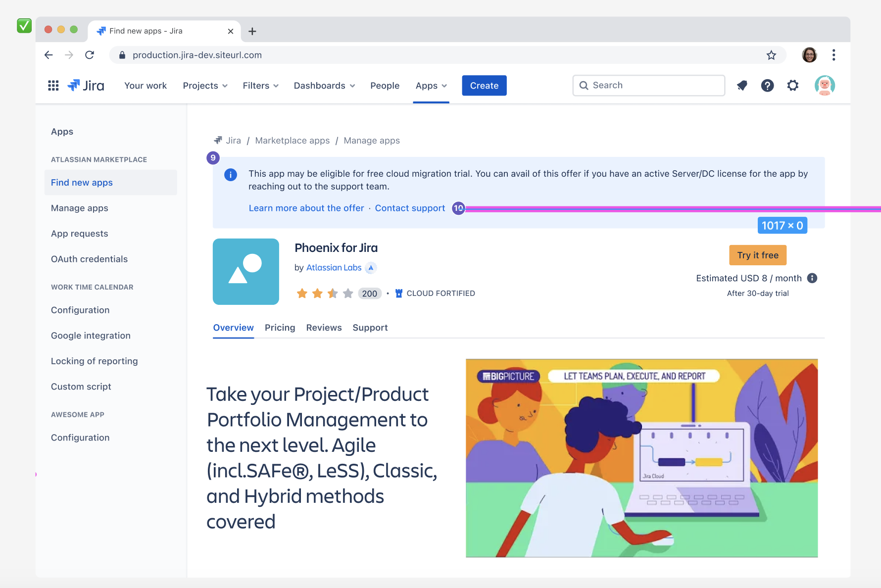
Task: Click the Try it free button
Action: coord(757,255)
